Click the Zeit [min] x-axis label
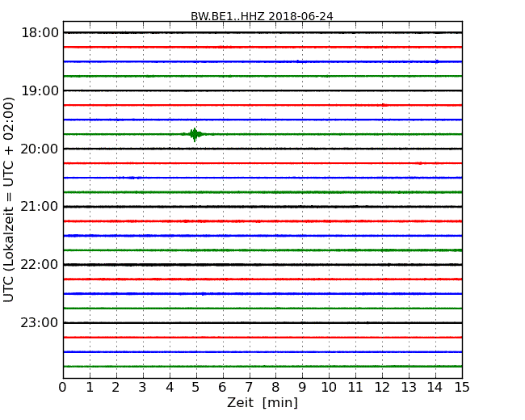The image size is (525, 420). coord(262,402)
